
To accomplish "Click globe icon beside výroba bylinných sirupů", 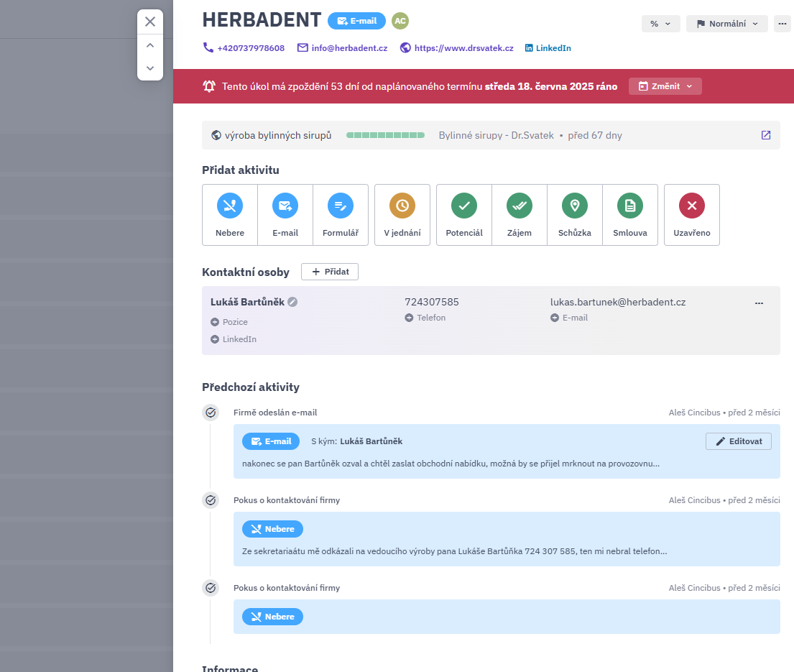I will 216,135.
